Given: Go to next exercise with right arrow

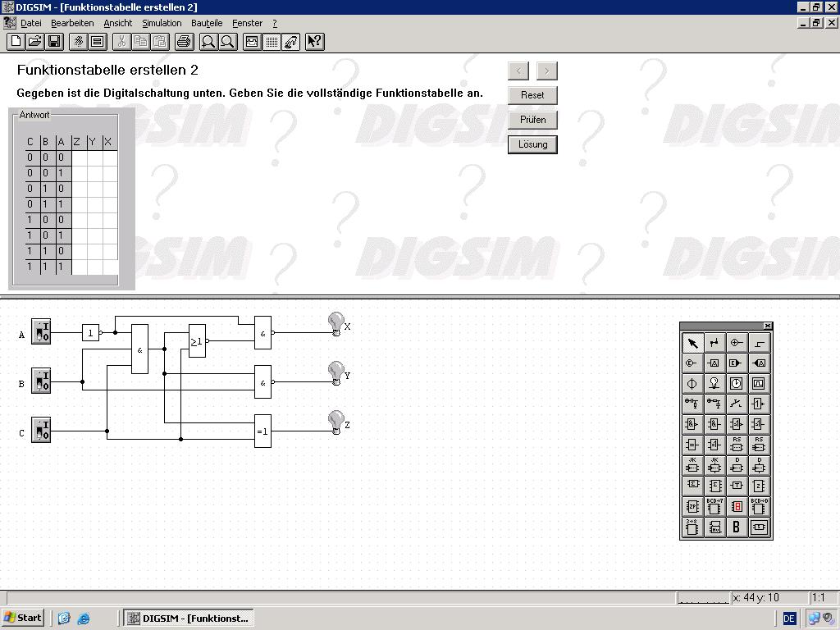Looking at the screenshot, I should point(547,71).
